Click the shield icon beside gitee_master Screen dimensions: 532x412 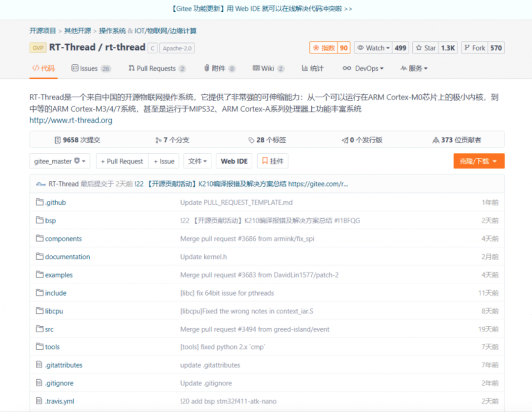pyautogui.click(x=77, y=161)
